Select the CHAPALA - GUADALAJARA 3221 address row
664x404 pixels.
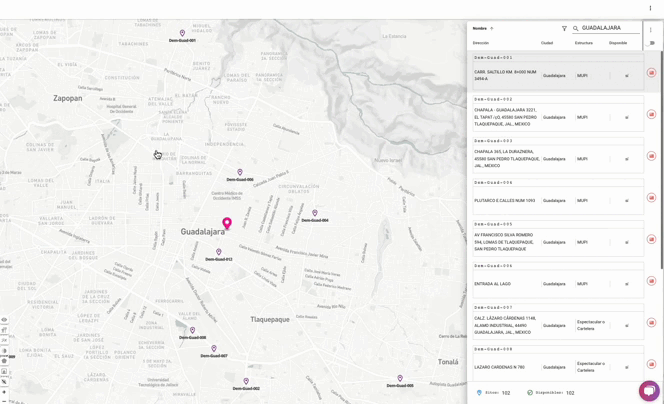(x=558, y=117)
